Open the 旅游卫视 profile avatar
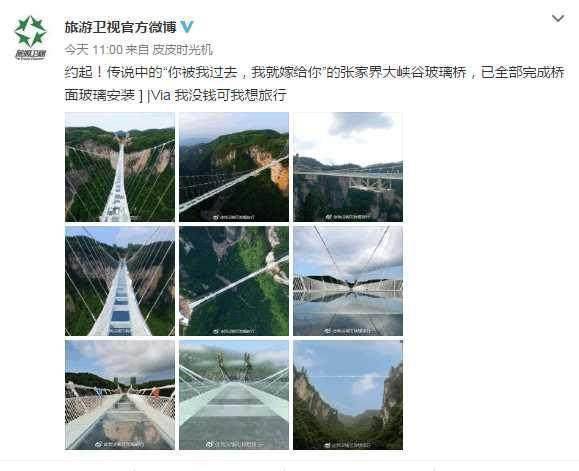This screenshot has width=579, height=471. tap(31, 38)
